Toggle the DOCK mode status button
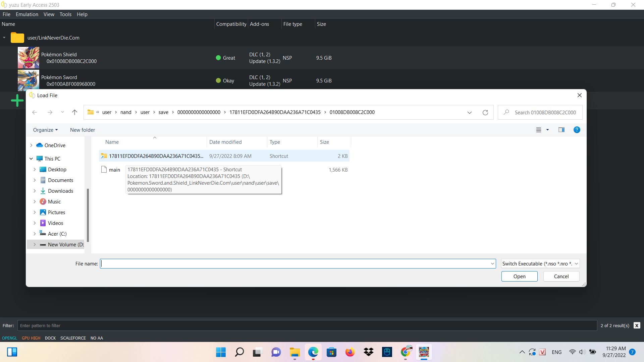The height and width of the screenshot is (362, 644). [50, 338]
